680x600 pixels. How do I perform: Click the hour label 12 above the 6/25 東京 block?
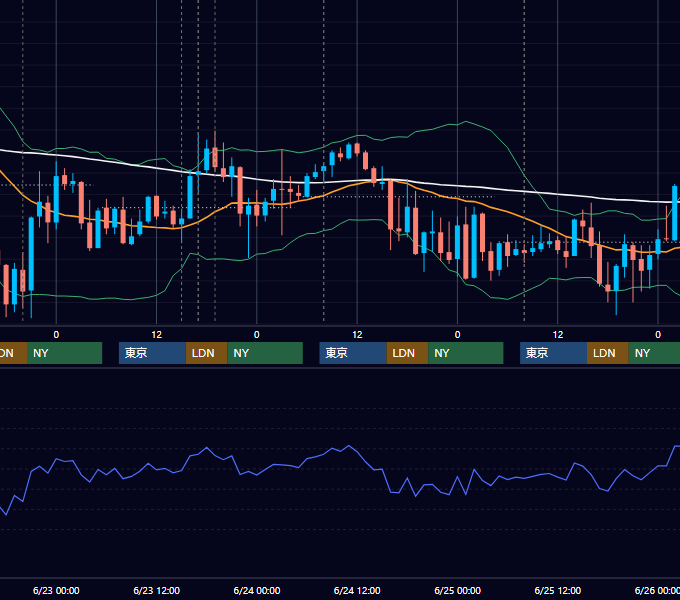[x=558, y=335]
